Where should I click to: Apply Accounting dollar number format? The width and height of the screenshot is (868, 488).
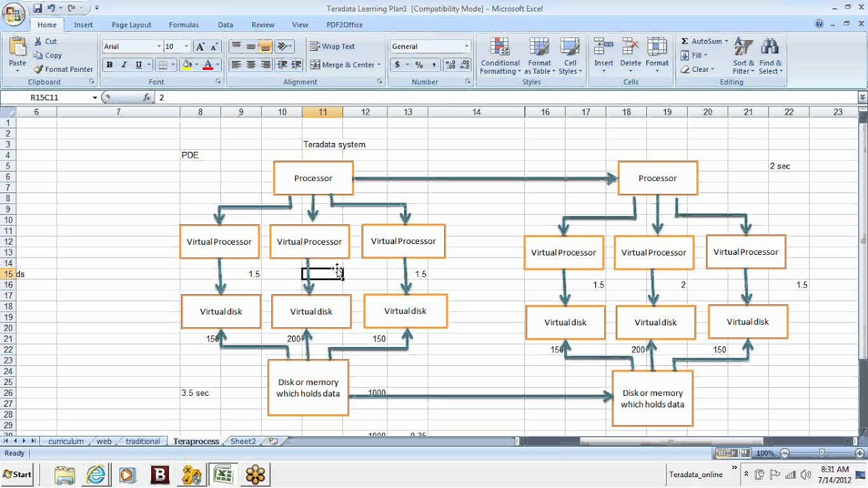(397, 65)
